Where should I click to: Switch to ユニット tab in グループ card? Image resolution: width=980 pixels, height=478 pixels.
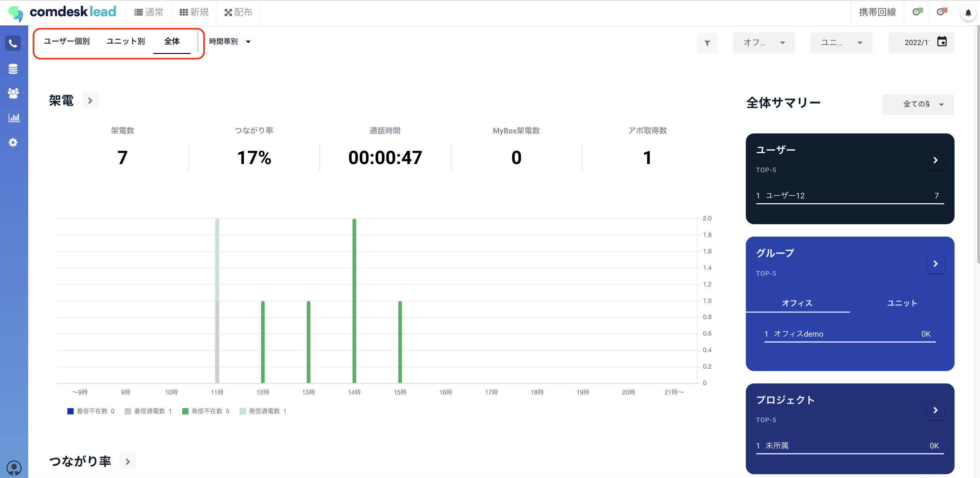point(902,303)
